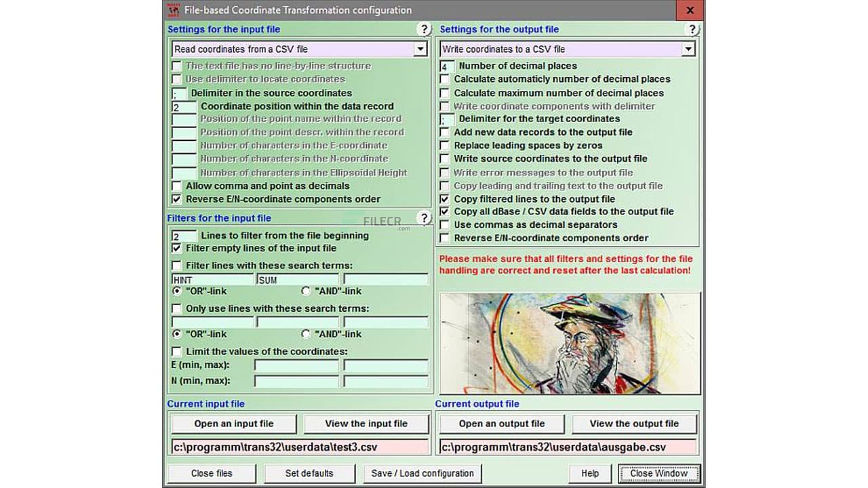This screenshot has width=868, height=488.
Task: Open the input coordinates format dropdown
Action: 420,49
